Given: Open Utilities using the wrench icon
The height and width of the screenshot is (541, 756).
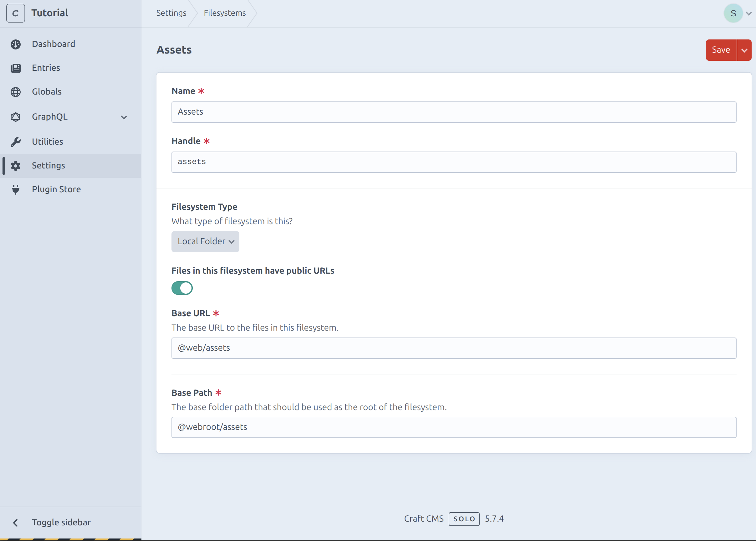Looking at the screenshot, I should (x=16, y=141).
